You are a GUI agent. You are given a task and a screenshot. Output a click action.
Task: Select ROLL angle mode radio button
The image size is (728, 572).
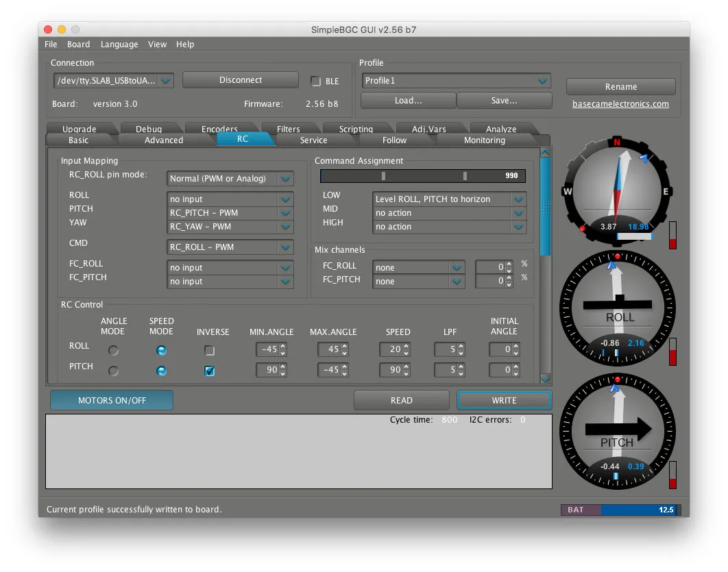click(114, 350)
